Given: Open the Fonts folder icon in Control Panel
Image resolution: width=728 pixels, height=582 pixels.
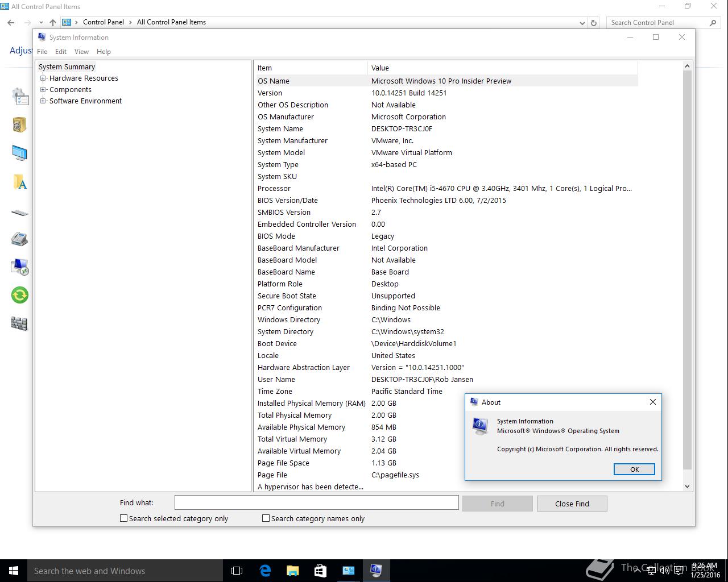Looking at the screenshot, I should coord(19,182).
